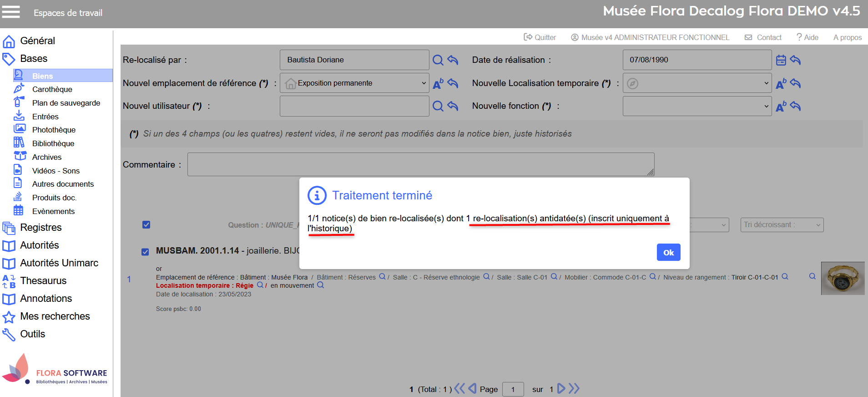This screenshot has width=868, height=397.
Task: Reset the Nouvelle fonction field arrow
Action: point(795,106)
